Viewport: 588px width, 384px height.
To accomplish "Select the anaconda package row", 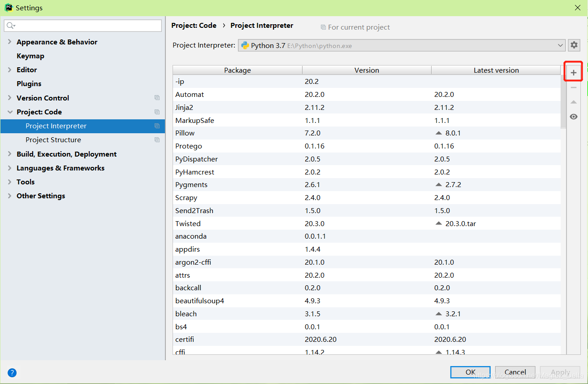I will click(367, 236).
